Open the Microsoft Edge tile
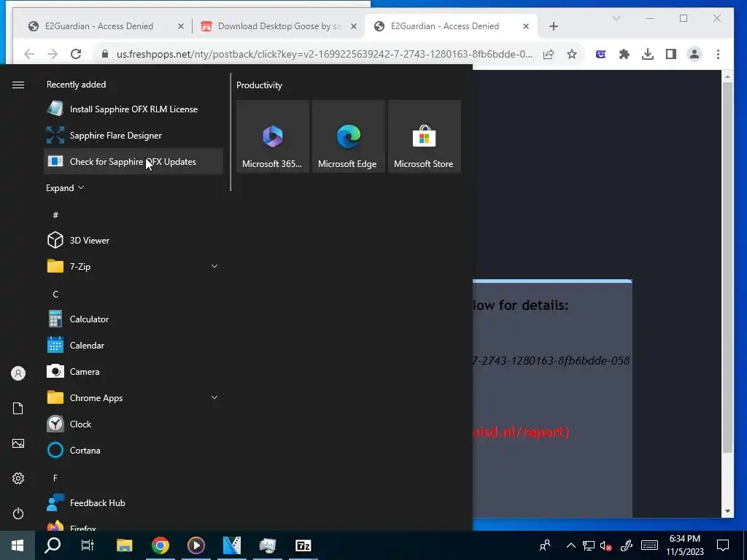 point(348,136)
